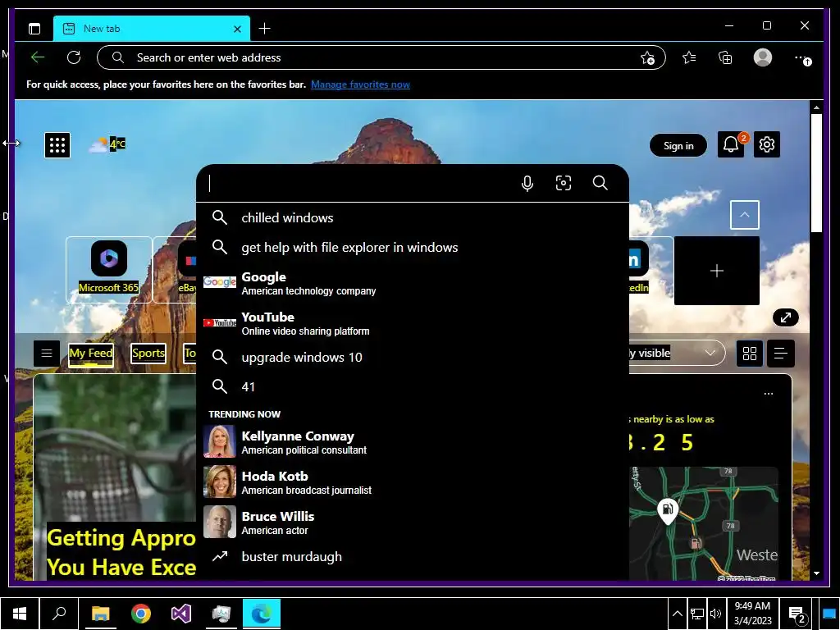Select trending Hoda Kotb
Screen dimensions: 840x630
coord(413,482)
